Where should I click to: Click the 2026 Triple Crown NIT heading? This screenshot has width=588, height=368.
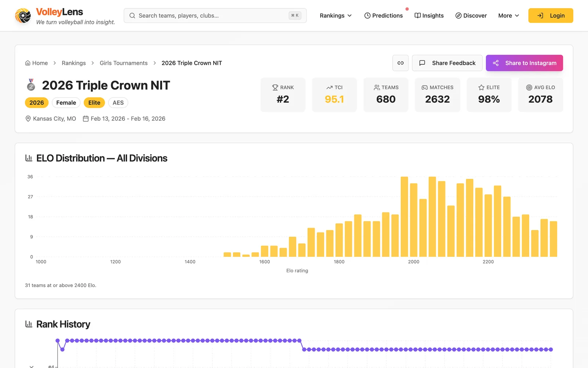106,85
